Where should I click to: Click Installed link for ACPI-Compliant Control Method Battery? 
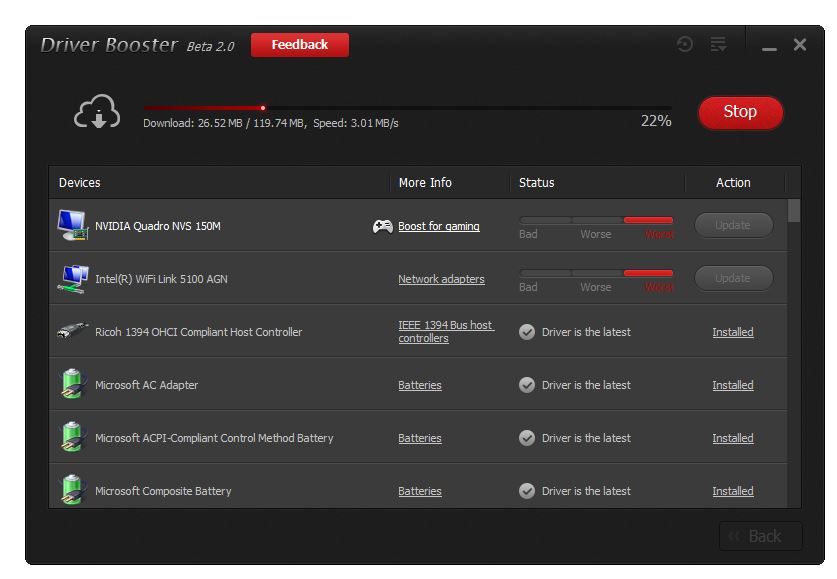[x=733, y=438]
